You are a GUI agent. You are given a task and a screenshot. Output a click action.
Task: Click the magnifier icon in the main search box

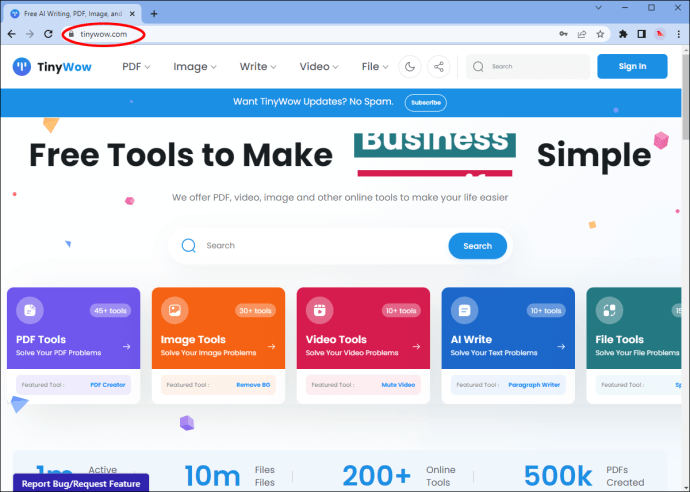(189, 246)
